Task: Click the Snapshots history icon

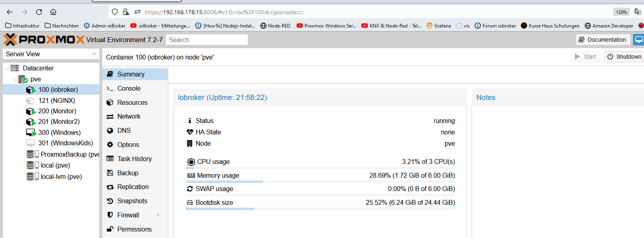Action: point(110,201)
